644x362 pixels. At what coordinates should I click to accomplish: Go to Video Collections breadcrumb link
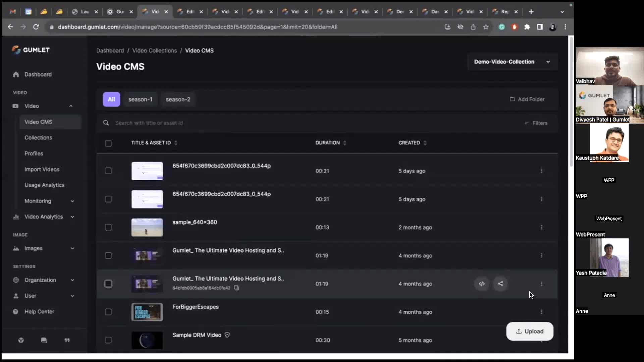click(154, 51)
